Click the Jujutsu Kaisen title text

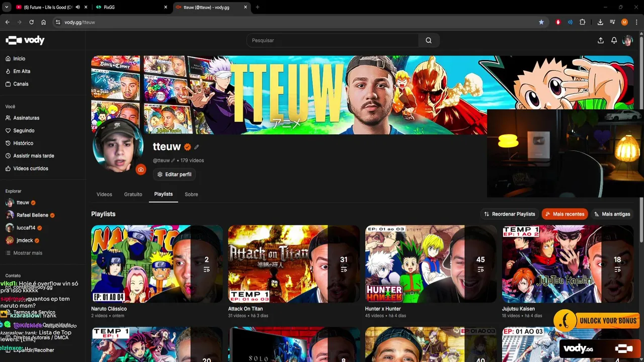tap(518, 309)
